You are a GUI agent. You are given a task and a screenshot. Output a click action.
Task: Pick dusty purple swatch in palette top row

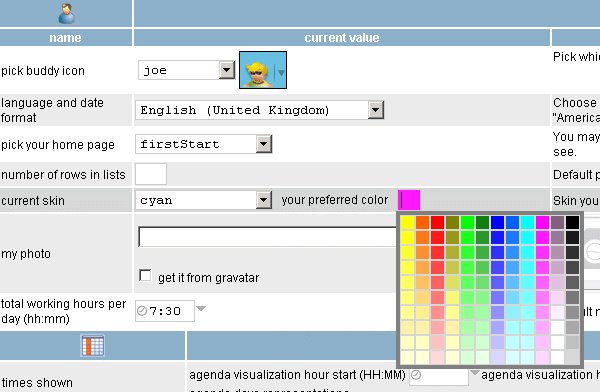coord(557,222)
